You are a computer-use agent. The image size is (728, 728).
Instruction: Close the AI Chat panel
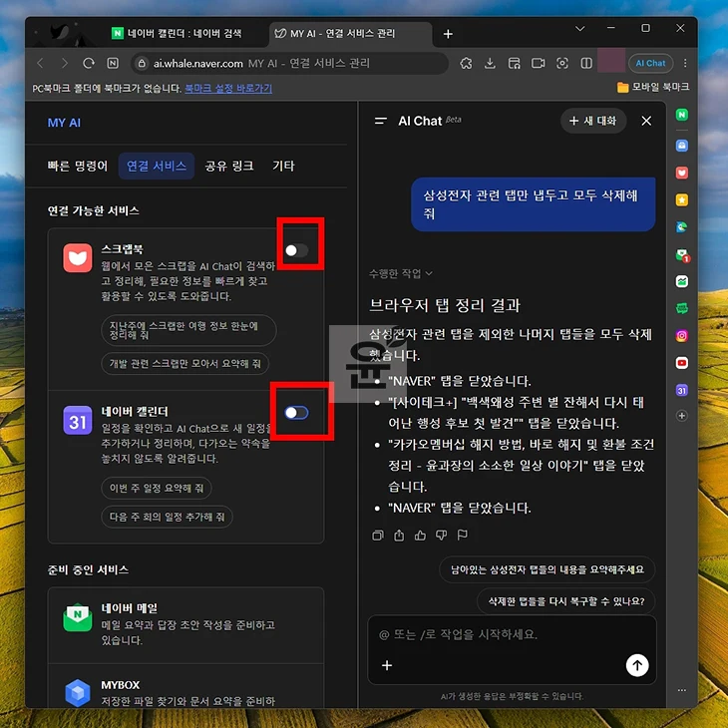click(x=646, y=121)
